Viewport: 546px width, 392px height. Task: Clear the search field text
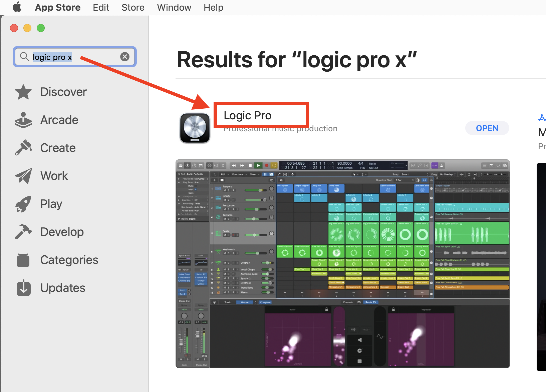click(125, 57)
